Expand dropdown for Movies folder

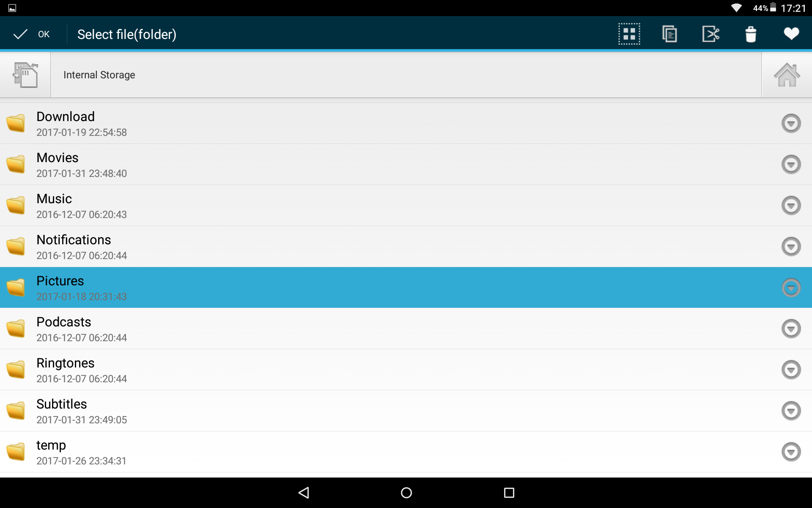click(x=792, y=164)
